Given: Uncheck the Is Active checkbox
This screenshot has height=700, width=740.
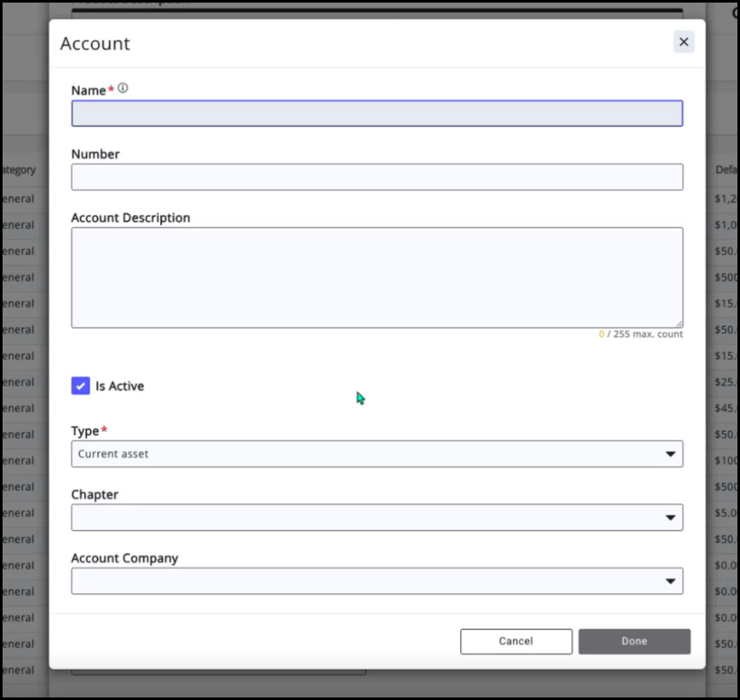Looking at the screenshot, I should [x=81, y=386].
